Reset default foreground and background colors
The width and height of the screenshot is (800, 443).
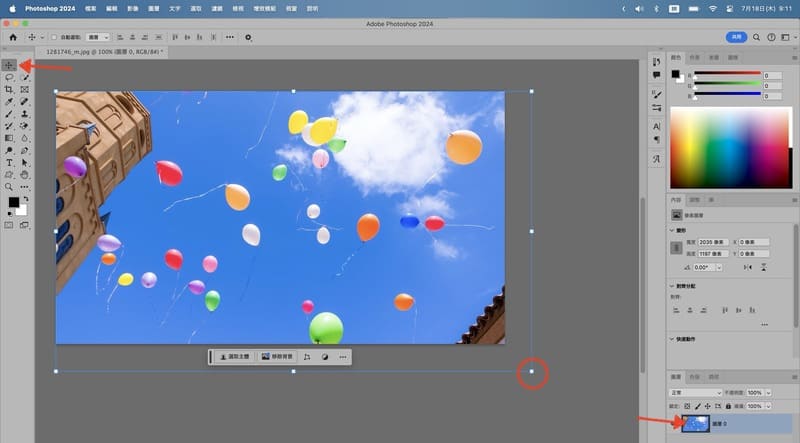coord(10,214)
